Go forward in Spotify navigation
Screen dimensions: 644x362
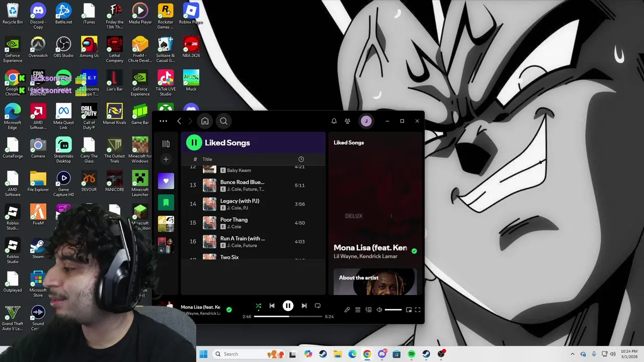[190, 121]
